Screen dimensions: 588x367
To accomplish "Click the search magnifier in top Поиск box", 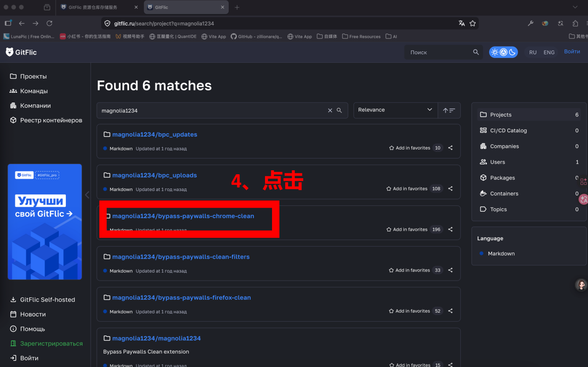I will coord(475,52).
